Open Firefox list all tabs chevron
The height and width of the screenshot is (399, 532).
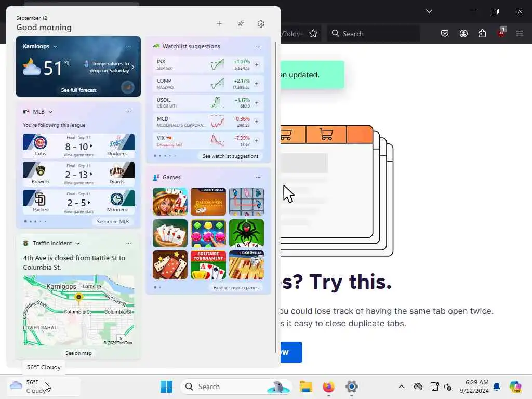click(x=429, y=11)
